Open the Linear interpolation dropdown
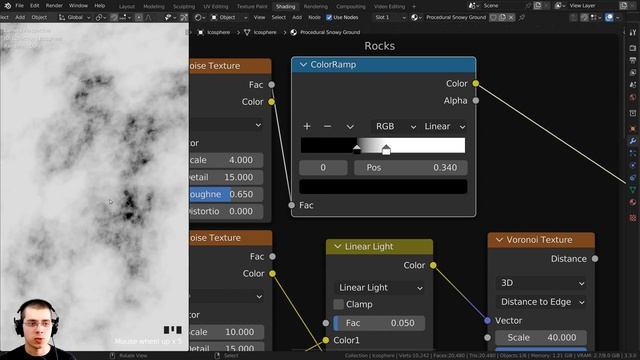Screen dimensions: 640x360 tap(444, 127)
